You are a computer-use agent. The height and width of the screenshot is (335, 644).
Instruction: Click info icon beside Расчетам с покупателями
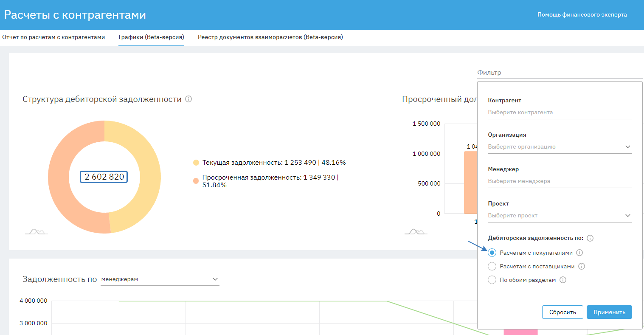[579, 253]
